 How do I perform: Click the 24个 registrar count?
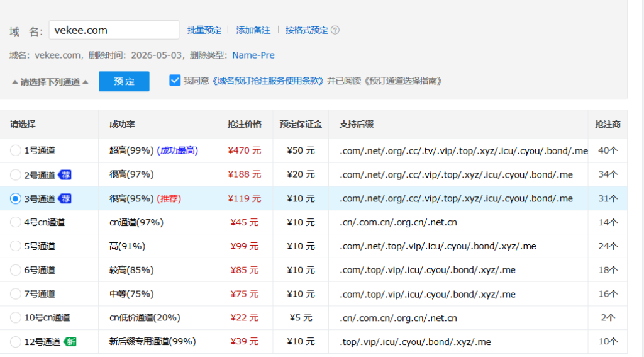coord(608,246)
